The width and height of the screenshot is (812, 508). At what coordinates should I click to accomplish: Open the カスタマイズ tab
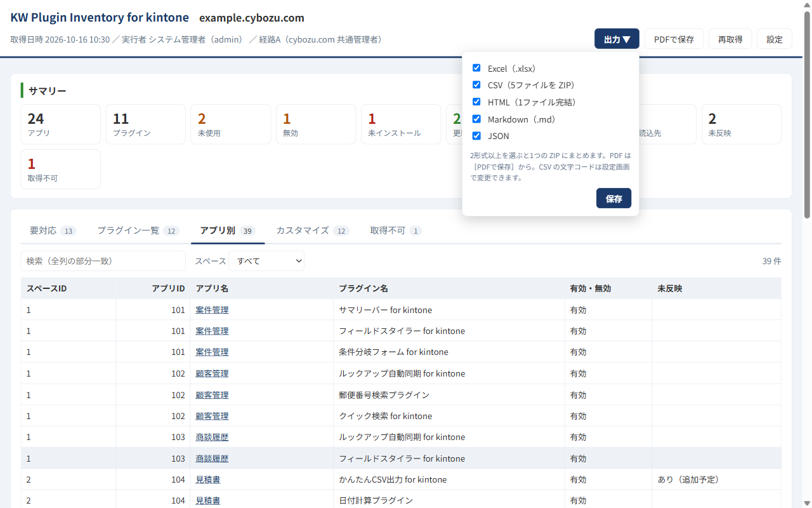click(x=313, y=231)
